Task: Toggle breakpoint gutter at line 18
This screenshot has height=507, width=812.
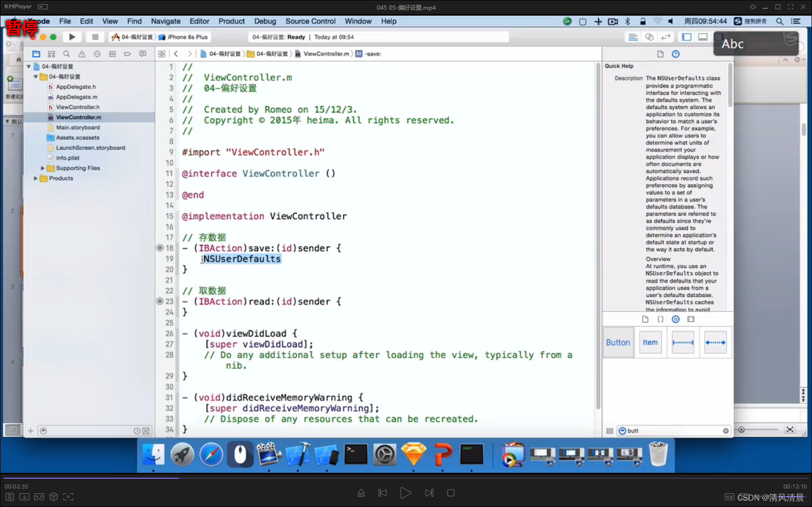Action: 160,248
